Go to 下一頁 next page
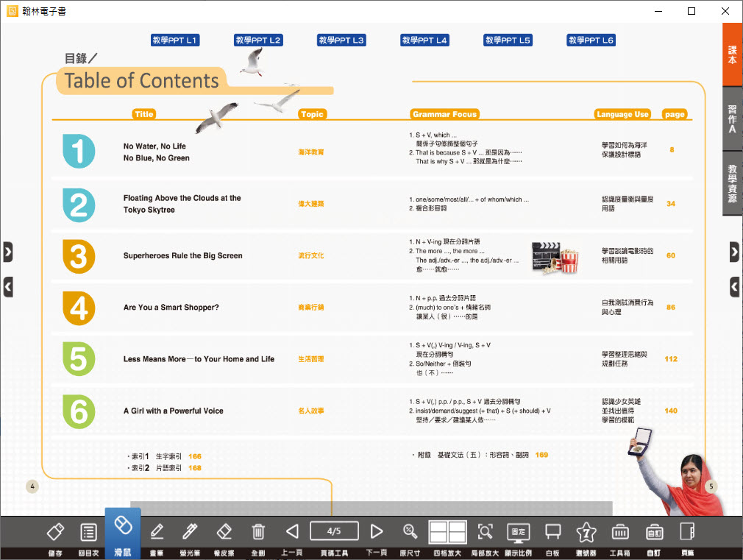This screenshot has width=743, height=560. 377,531
